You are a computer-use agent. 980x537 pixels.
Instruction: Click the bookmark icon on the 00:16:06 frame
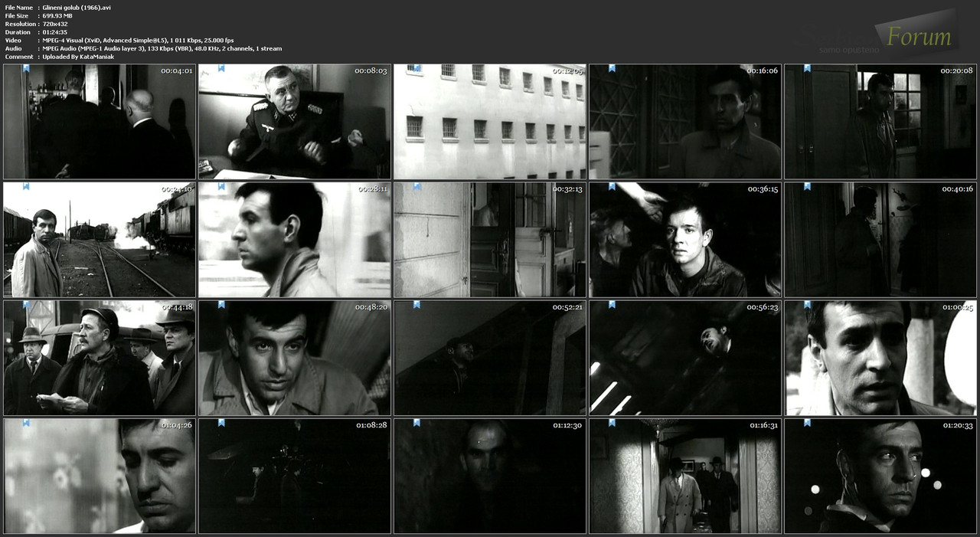tap(612, 68)
